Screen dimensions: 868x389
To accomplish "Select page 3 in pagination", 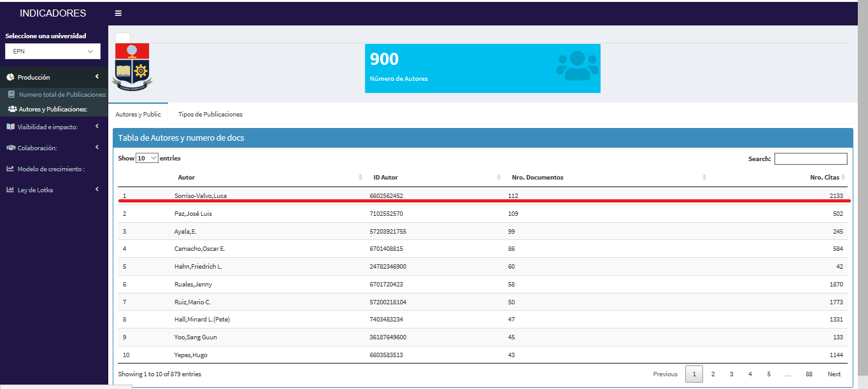I will coord(731,374).
